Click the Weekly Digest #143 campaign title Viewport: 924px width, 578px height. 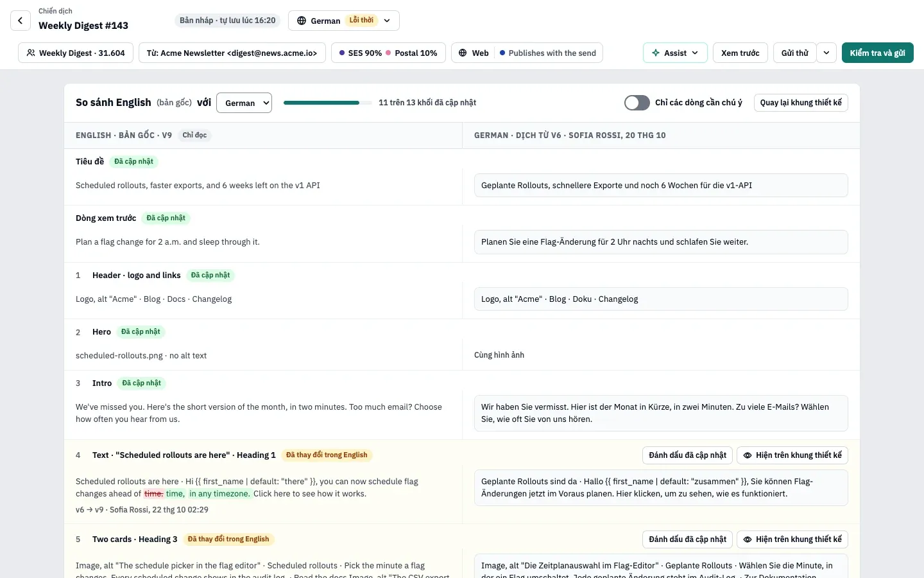[83, 26]
